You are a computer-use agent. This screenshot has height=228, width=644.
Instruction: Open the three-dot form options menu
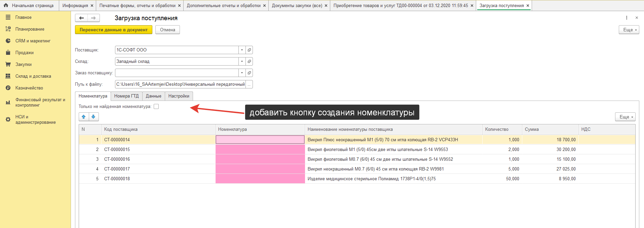(627, 18)
